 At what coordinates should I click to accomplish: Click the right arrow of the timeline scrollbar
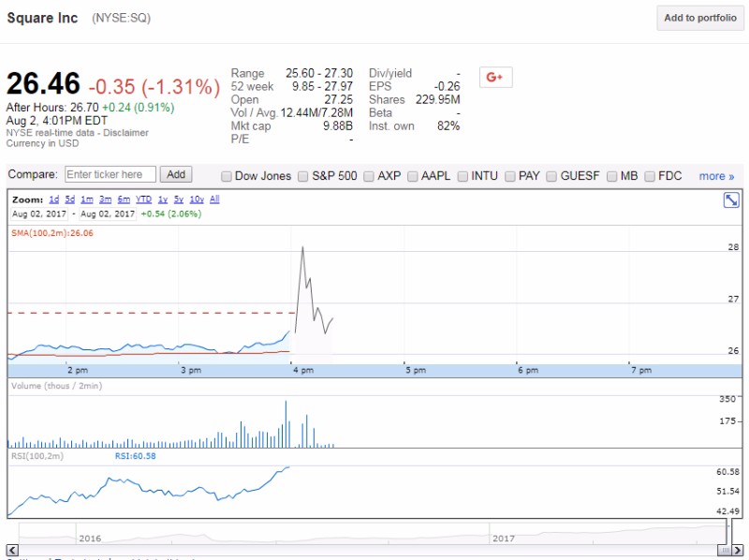coord(738,550)
